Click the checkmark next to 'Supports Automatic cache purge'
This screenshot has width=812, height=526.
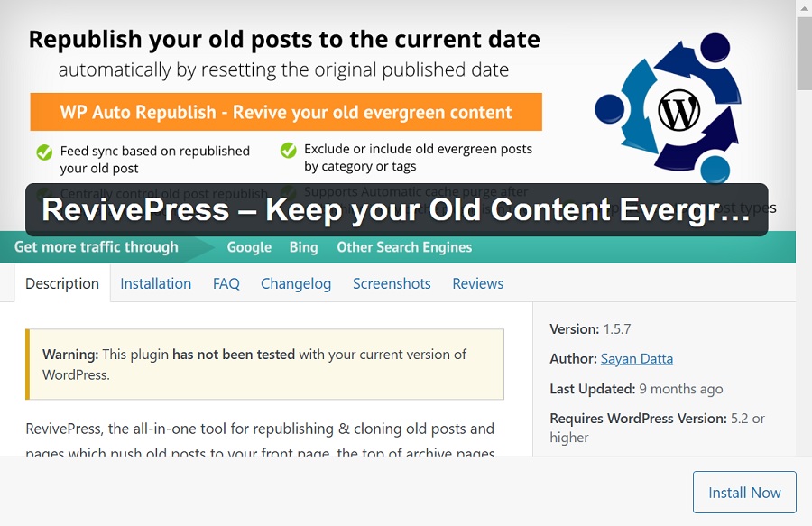[289, 192]
